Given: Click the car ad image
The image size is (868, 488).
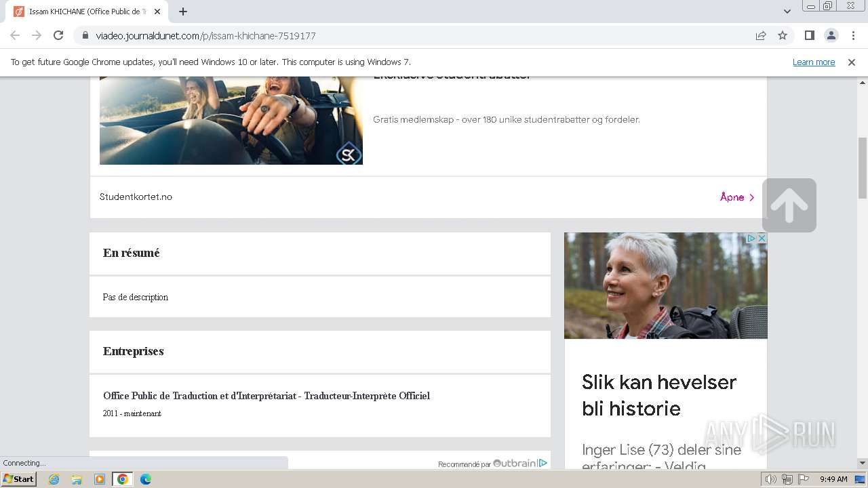Looking at the screenshot, I should tap(231, 120).
